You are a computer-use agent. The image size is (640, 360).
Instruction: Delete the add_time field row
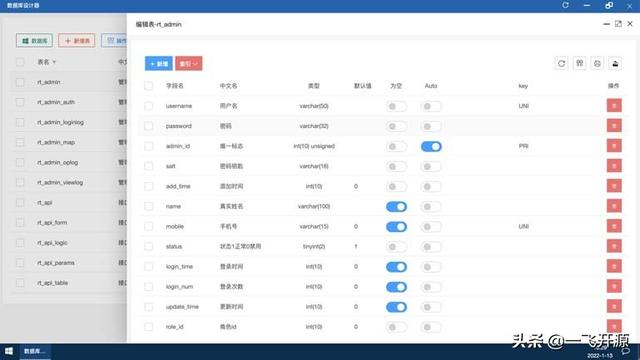pyautogui.click(x=614, y=186)
